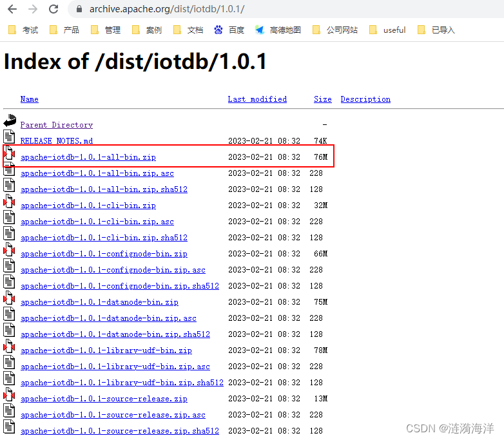Open RELEASE_NOTES.md link
Screen dimensions: 504x440
click(57, 141)
